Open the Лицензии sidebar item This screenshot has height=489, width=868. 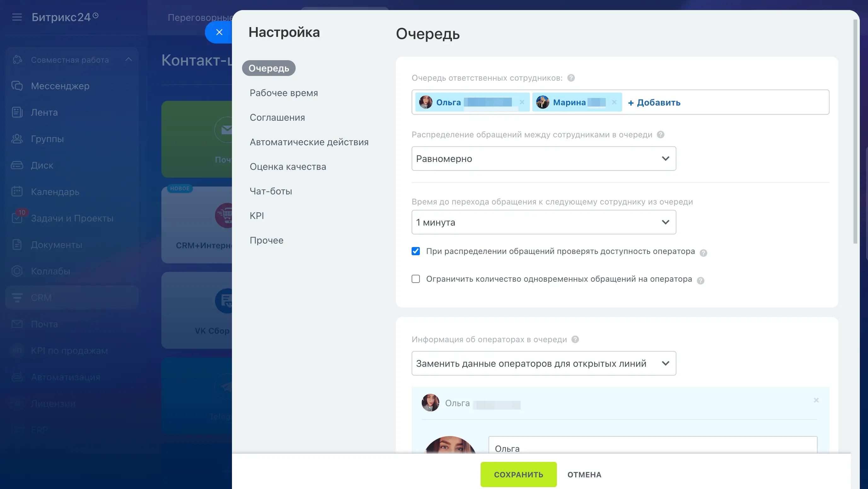(x=53, y=404)
